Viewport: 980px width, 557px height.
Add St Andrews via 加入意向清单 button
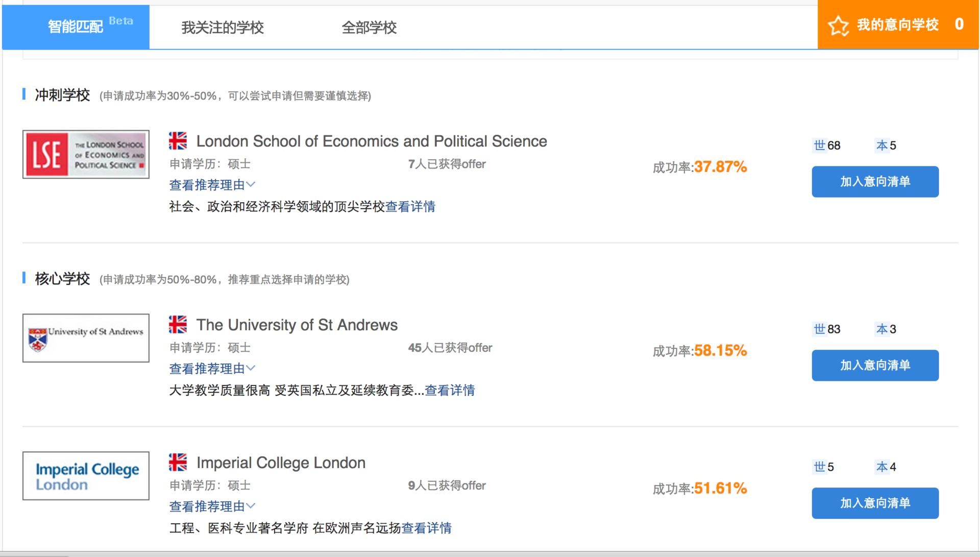pyautogui.click(x=875, y=366)
